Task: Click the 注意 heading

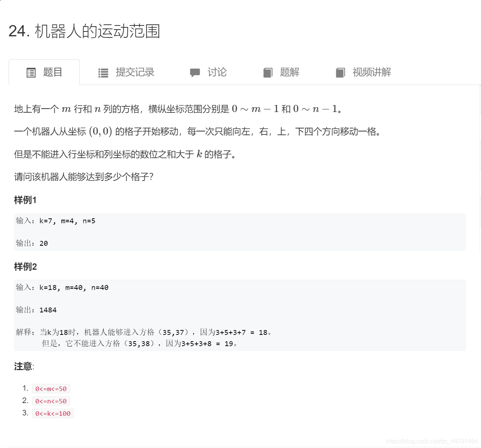Action: [x=24, y=366]
